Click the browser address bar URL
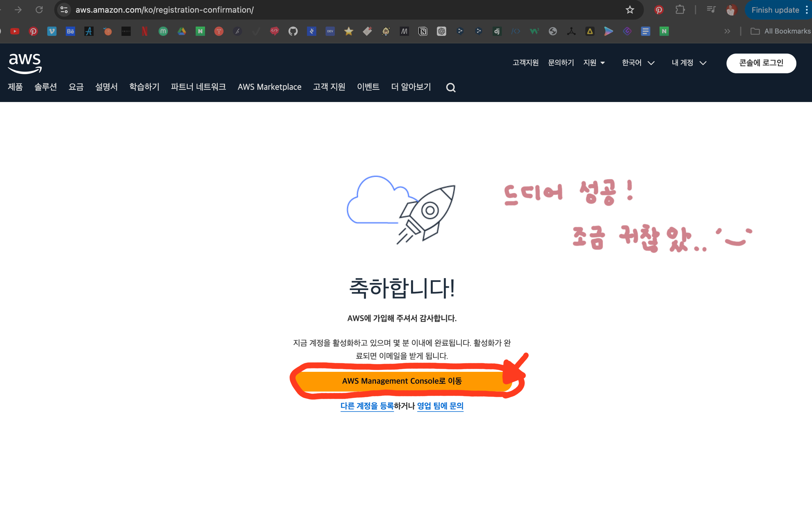This screenshot has height=523, width=812. [164, 10]
